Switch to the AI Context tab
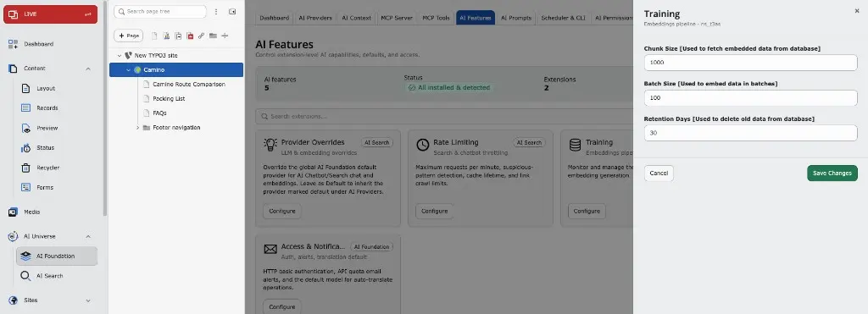This screenshot has width=868, height=314. tap(357, 18)
